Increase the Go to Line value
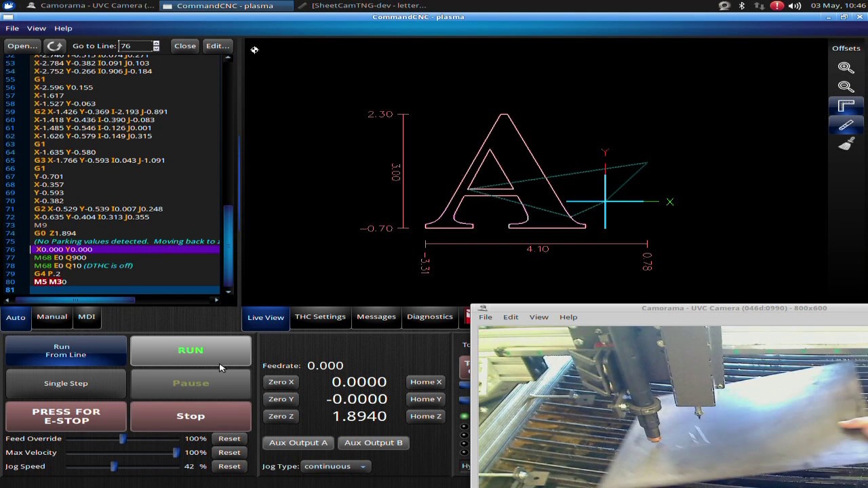 pos(156,43)
